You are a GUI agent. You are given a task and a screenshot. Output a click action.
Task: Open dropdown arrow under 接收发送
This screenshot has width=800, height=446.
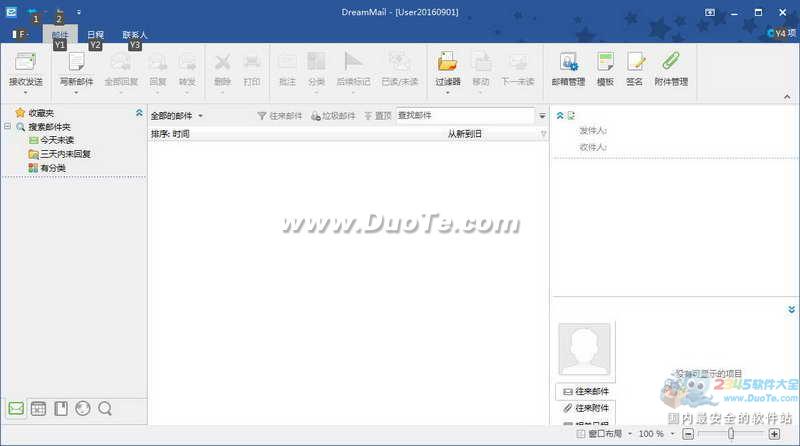[26, 93]
